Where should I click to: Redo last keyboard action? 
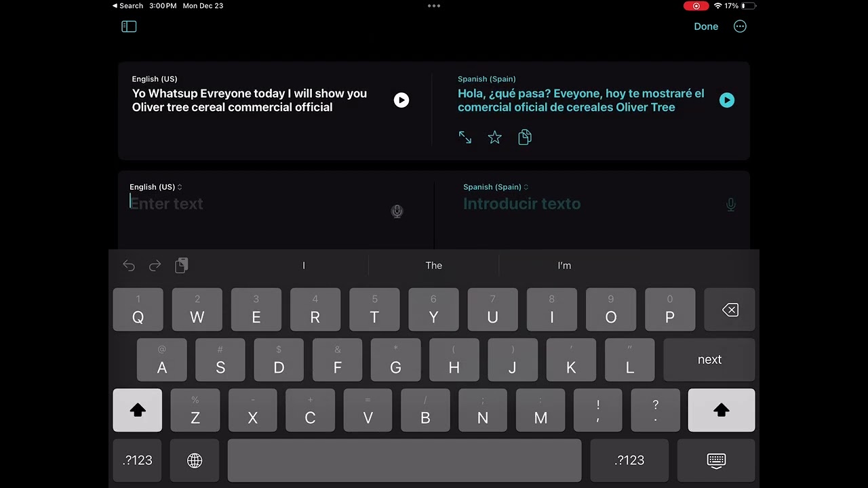[155, 266]
